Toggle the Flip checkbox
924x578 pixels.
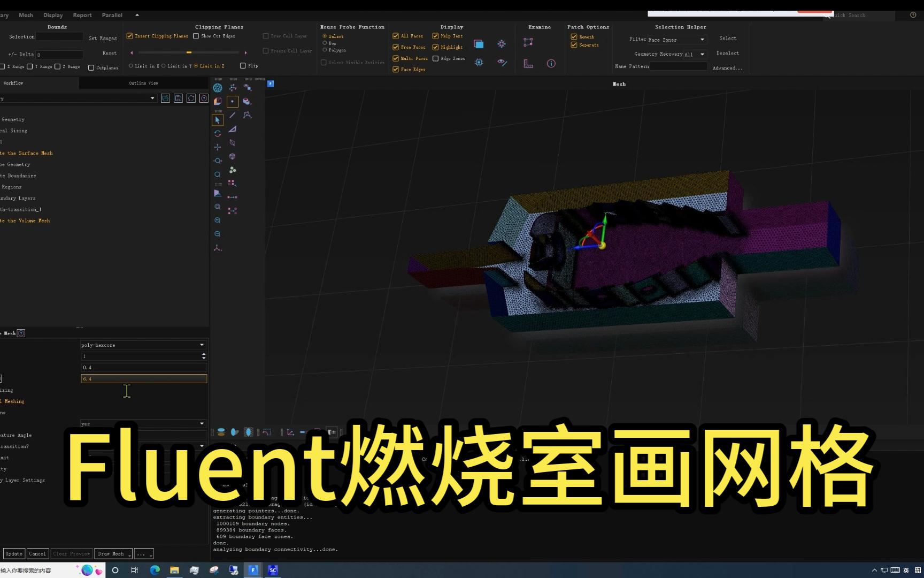243,66
